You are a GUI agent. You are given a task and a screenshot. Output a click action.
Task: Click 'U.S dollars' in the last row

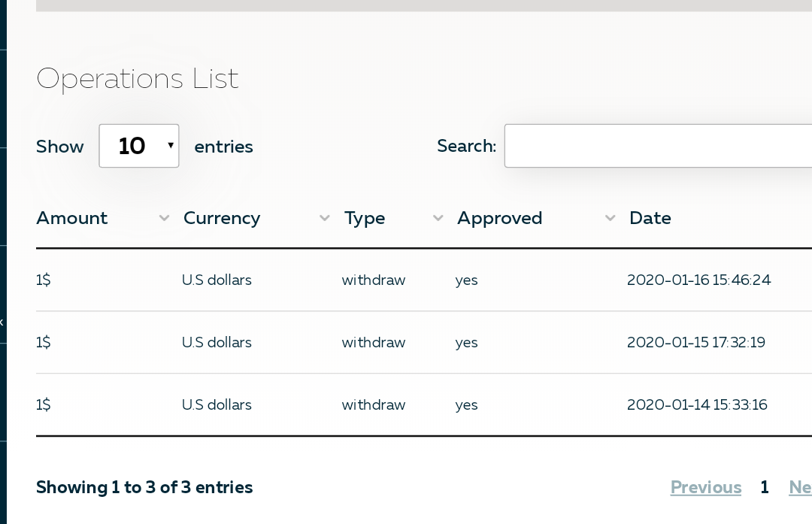pos(217,405)
